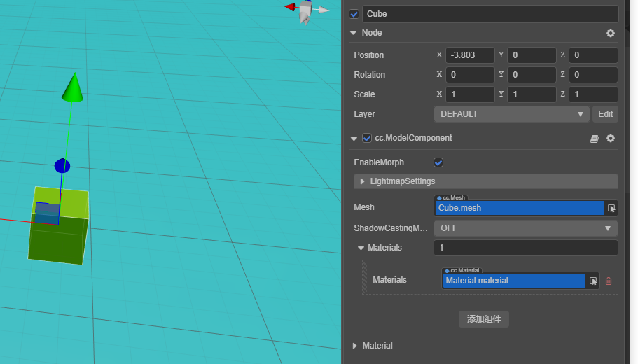Open cc.ModelComponent help documentation book icon
The image size is (638, 364).
click(x=594, y=139)
